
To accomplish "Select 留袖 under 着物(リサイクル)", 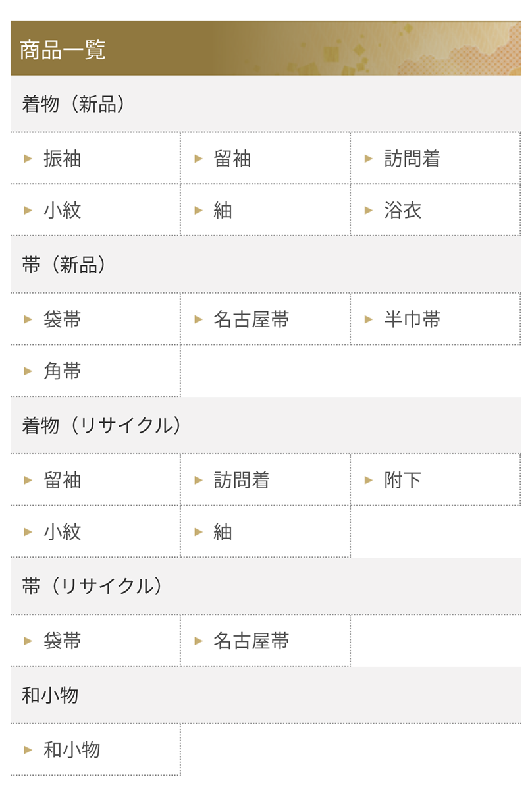I will [x=95, y=480].
